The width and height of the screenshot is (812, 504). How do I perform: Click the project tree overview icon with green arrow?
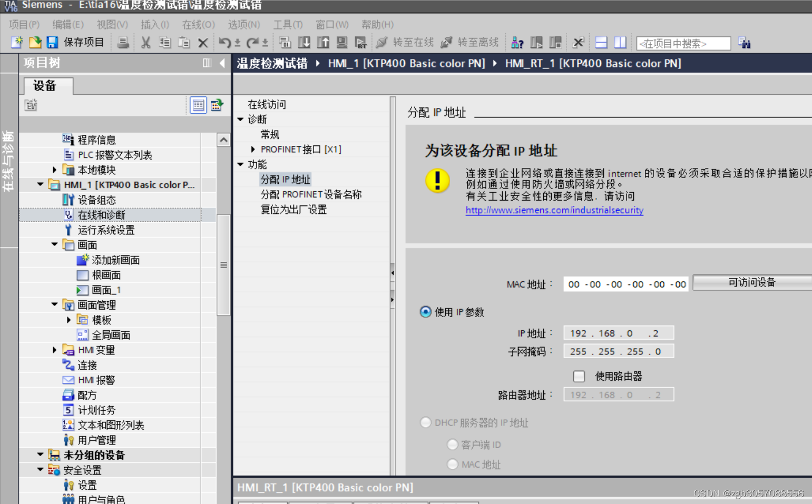[217, 105]
